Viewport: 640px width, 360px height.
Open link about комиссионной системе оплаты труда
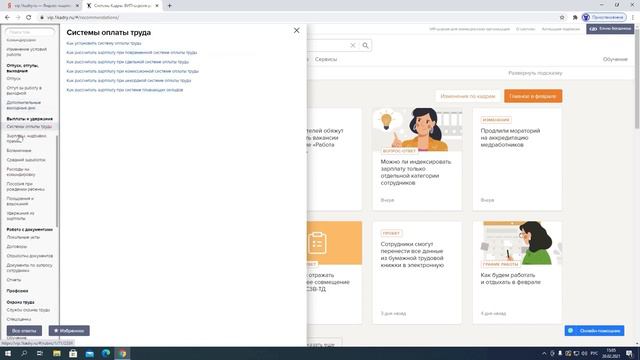click(132, 71)
